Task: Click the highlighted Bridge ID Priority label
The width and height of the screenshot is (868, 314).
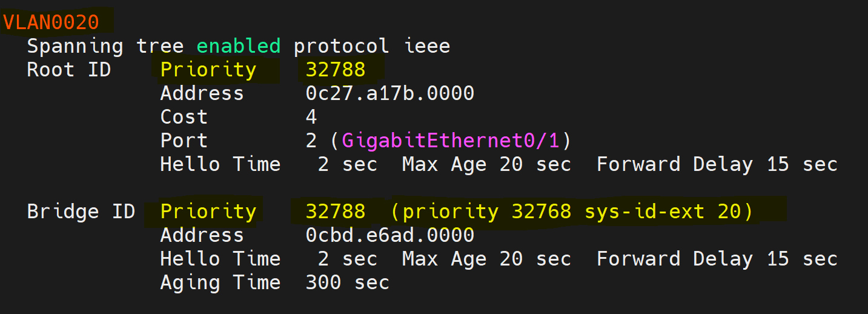Action: pos(208,212)
